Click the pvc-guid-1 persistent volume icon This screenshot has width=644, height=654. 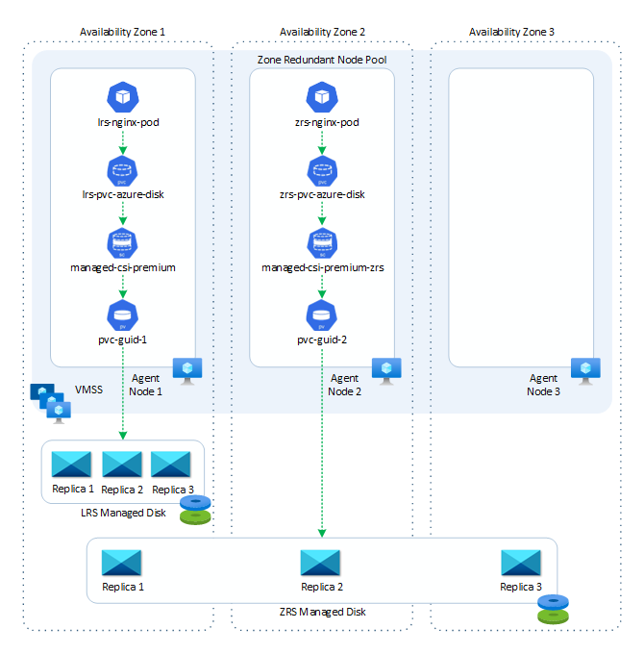coord(122,315)
